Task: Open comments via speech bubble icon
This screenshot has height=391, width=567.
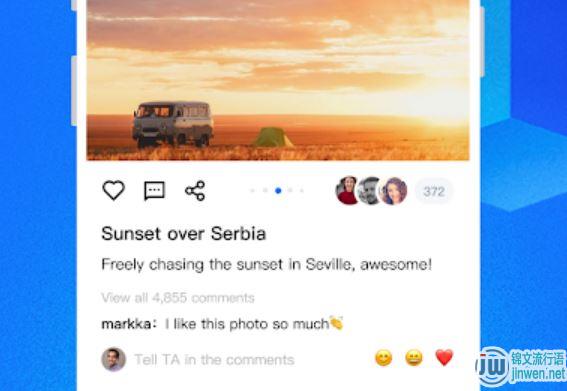Action: coord(154,191)
